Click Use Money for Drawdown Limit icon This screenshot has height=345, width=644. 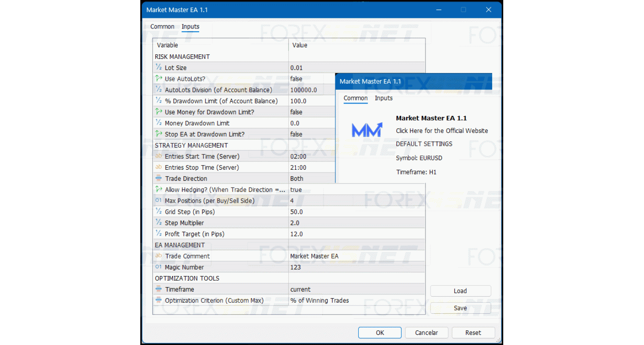pyautogui.click(x=158, y=112)
